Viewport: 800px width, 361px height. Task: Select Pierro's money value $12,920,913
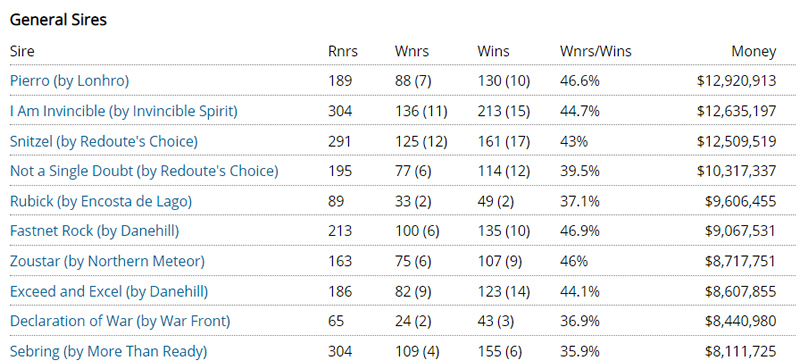pyautogui.click(x=737, y=81)
